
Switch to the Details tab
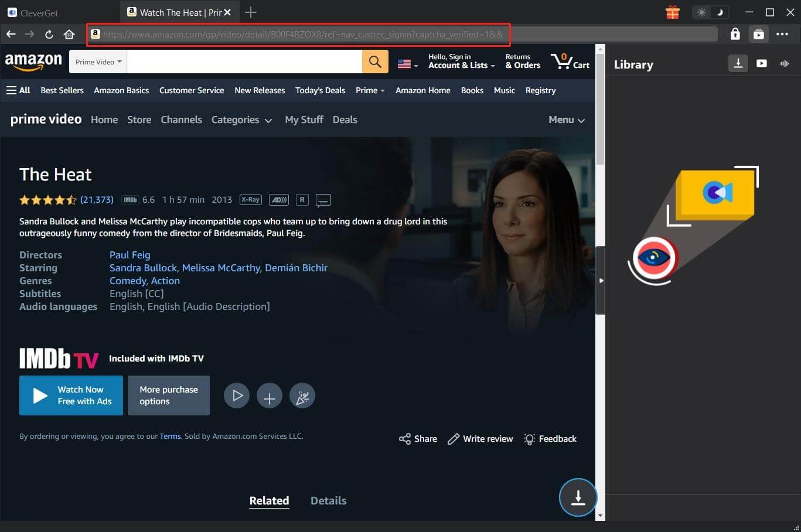pos(328,500)
